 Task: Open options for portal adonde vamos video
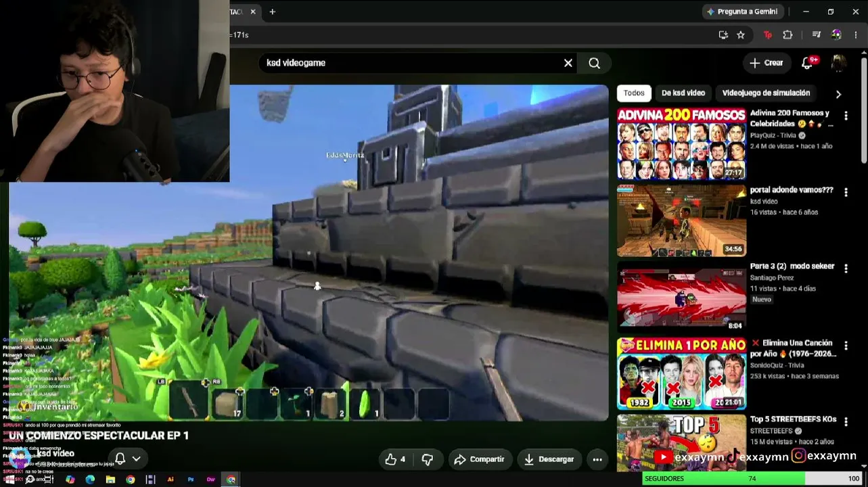[846, 193]
